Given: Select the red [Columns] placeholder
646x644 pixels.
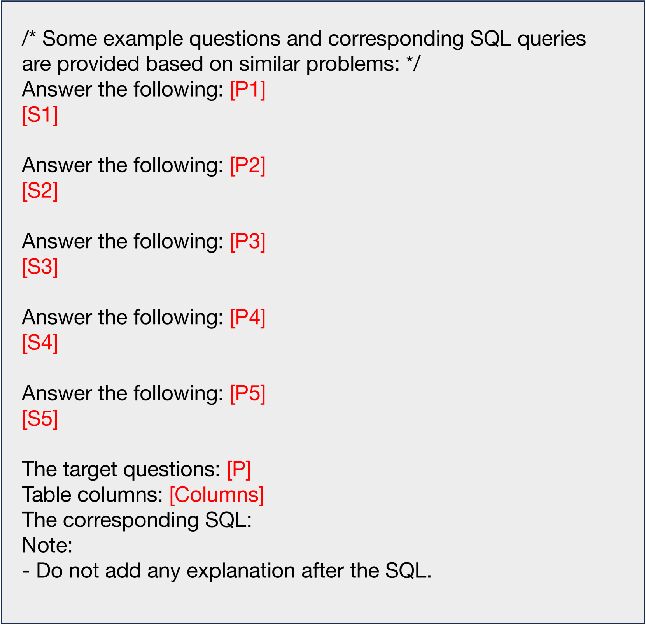Looking at the screenshot, I should (x=217, y=495).
